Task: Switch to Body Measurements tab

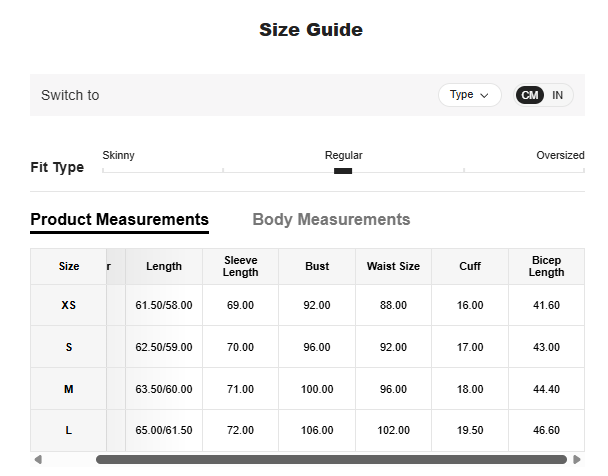Action: 331,220
